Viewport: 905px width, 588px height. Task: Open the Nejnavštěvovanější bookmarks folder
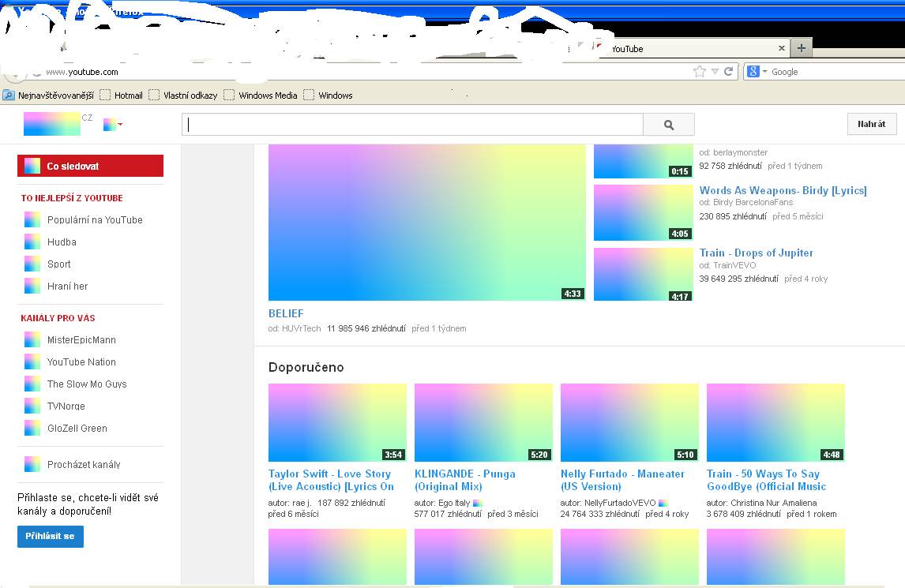(x=48, y=96)
